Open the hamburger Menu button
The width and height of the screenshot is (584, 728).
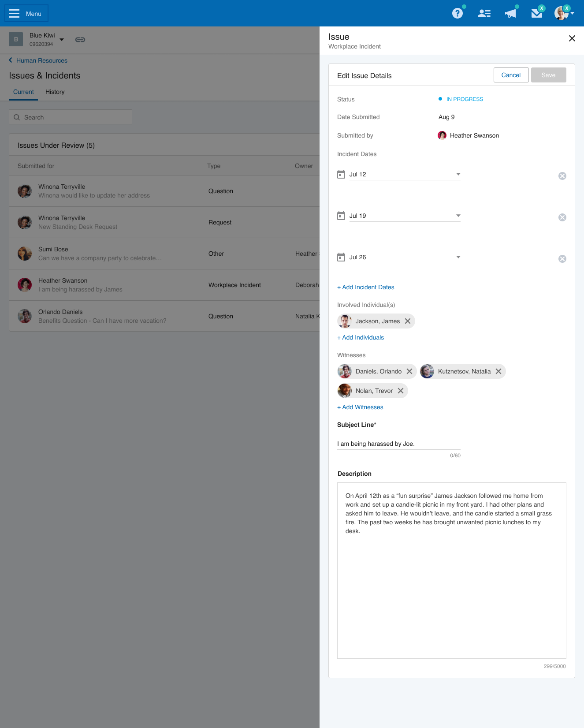pyautogui.click(x=26, y=13)
